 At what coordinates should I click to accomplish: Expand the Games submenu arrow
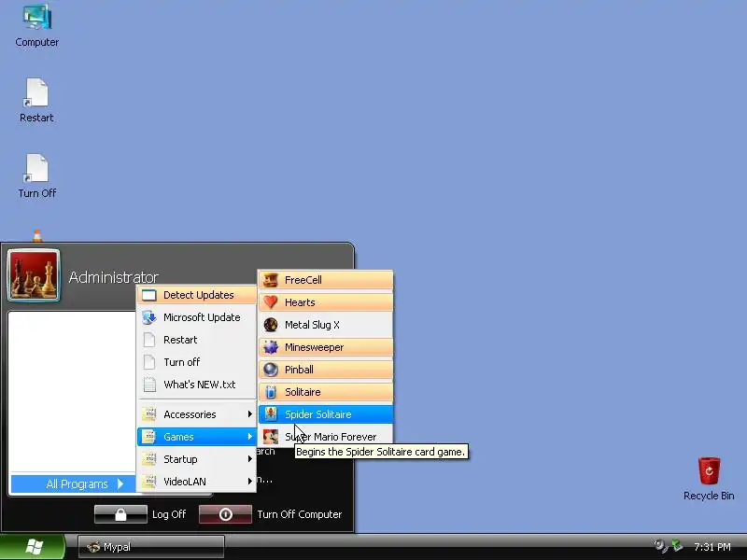tap(249, 437)
